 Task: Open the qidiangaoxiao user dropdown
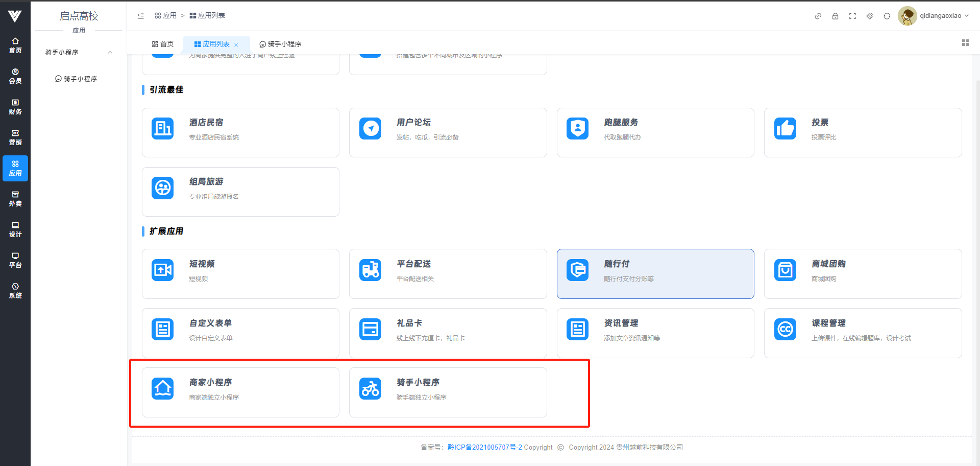coord(934,16)
